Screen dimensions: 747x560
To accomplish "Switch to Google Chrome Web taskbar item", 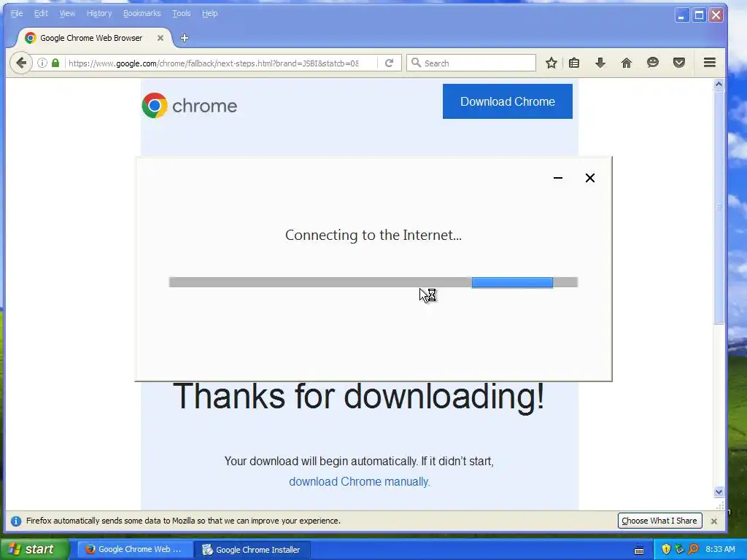I will click(135, 549).
